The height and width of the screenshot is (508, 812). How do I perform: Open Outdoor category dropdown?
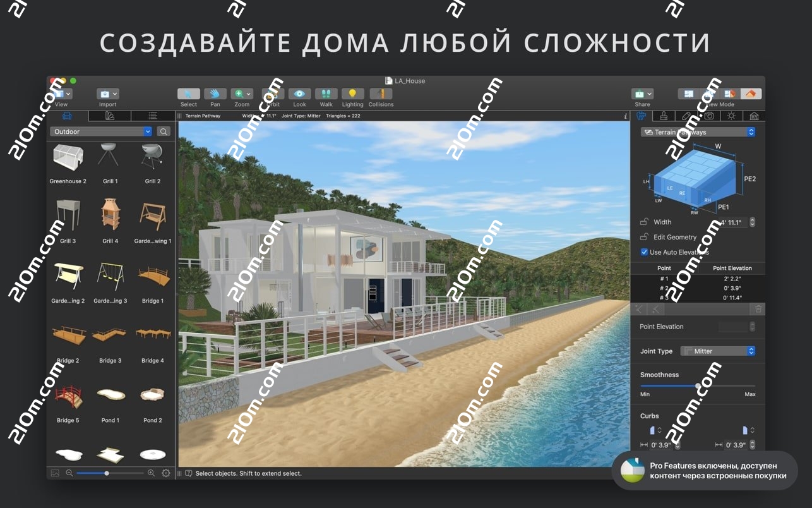coord(101,131)
